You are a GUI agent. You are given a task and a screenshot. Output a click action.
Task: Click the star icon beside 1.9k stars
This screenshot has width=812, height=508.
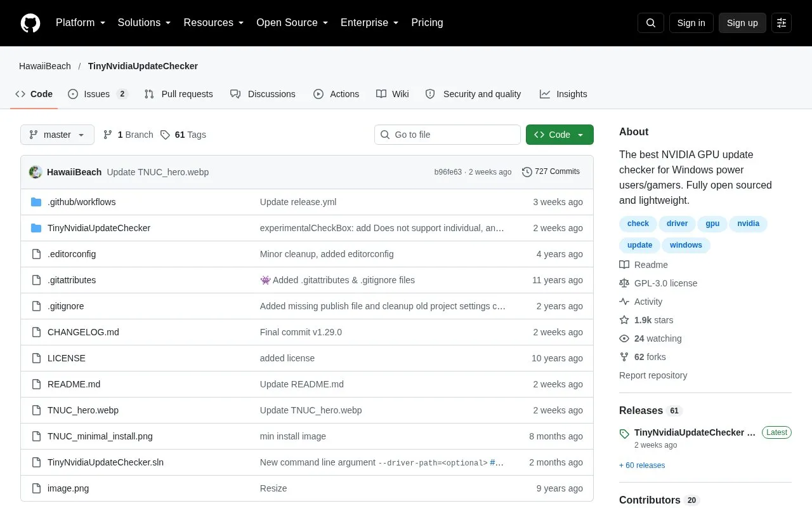click(x=624, y=320)
